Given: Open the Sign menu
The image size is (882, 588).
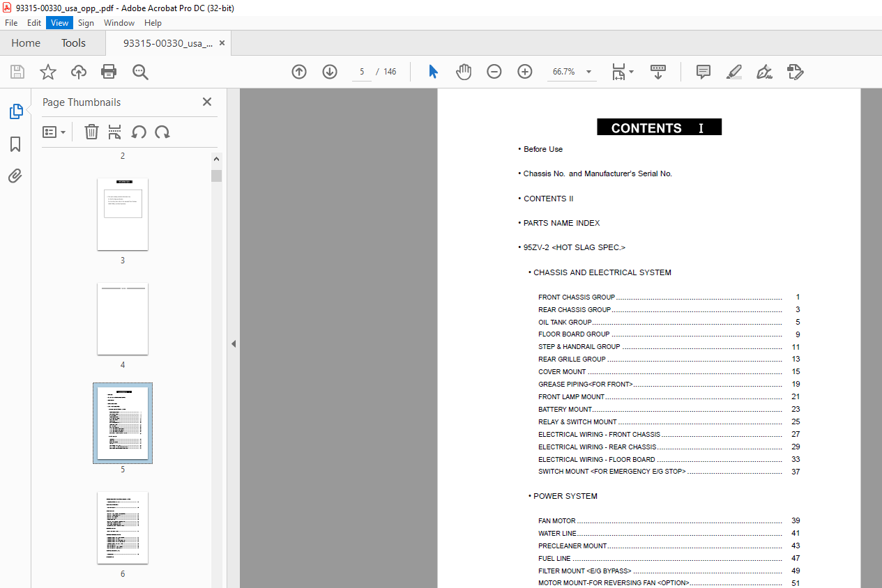Looking at the screenshot, I should [x=86, y=23].
